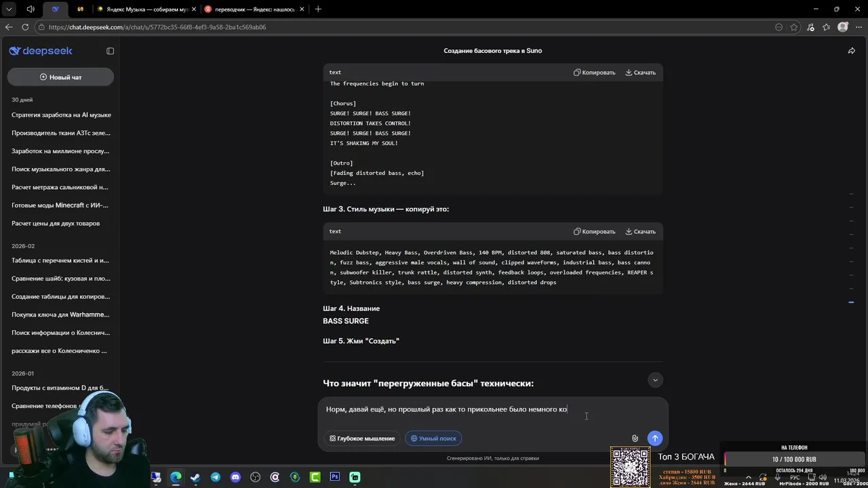
Task: Open chat Поиск музыкального жанра
Action: pyautogui.click(x=61, y=169)
